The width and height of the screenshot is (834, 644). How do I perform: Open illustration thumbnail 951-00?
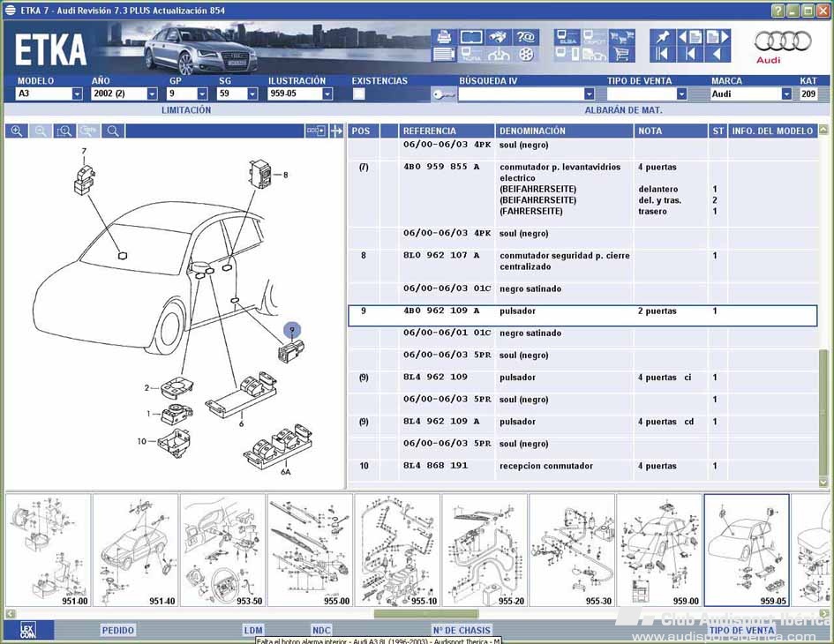pyautogui.click(x=48, y=550)
